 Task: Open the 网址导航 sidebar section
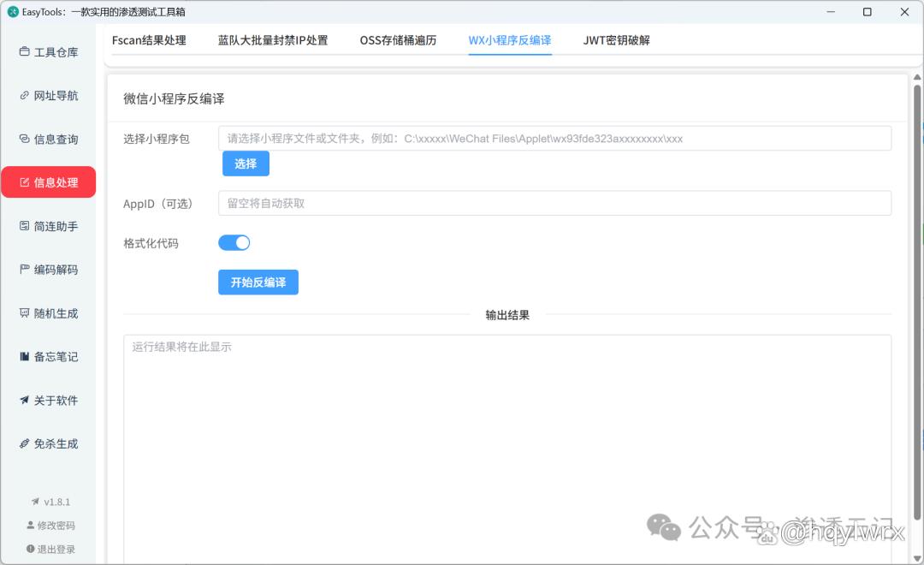point(48,96)
